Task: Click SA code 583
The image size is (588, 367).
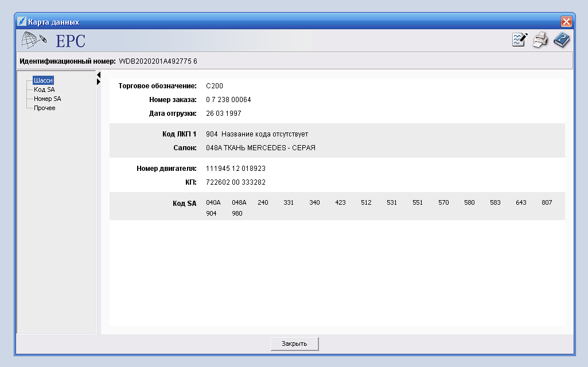Action: point(495,202)
